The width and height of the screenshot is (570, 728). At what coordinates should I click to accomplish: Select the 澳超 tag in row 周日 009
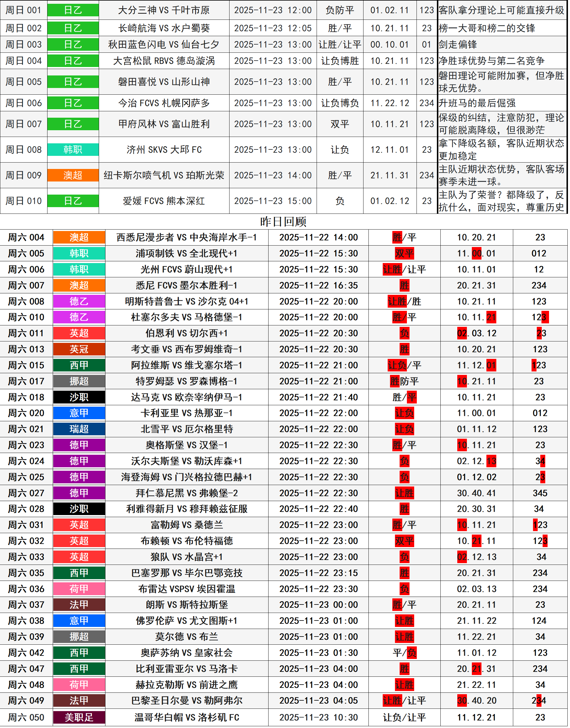click(x=73, y=175)
